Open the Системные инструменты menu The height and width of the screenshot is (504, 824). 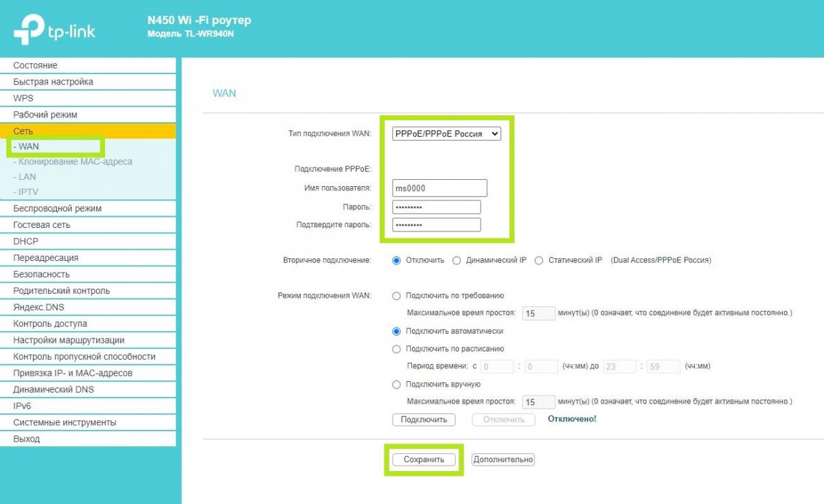(x=65, y=423)
